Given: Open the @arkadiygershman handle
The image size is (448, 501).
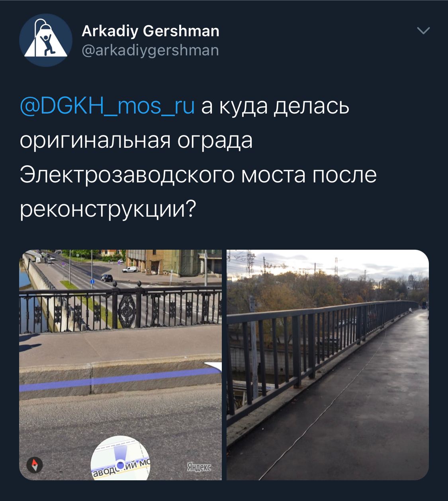Looking at the screenshot, I should pos(150,50).
